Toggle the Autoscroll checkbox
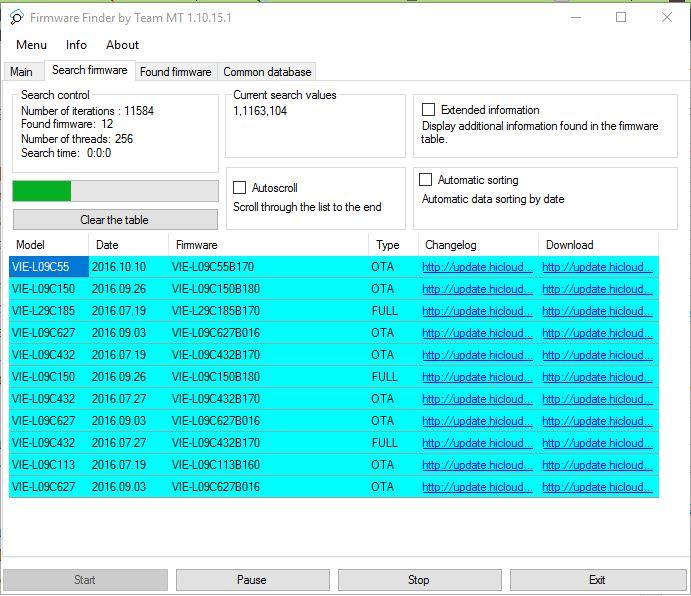This screenshot has width=691, height=596. point(239,188)
